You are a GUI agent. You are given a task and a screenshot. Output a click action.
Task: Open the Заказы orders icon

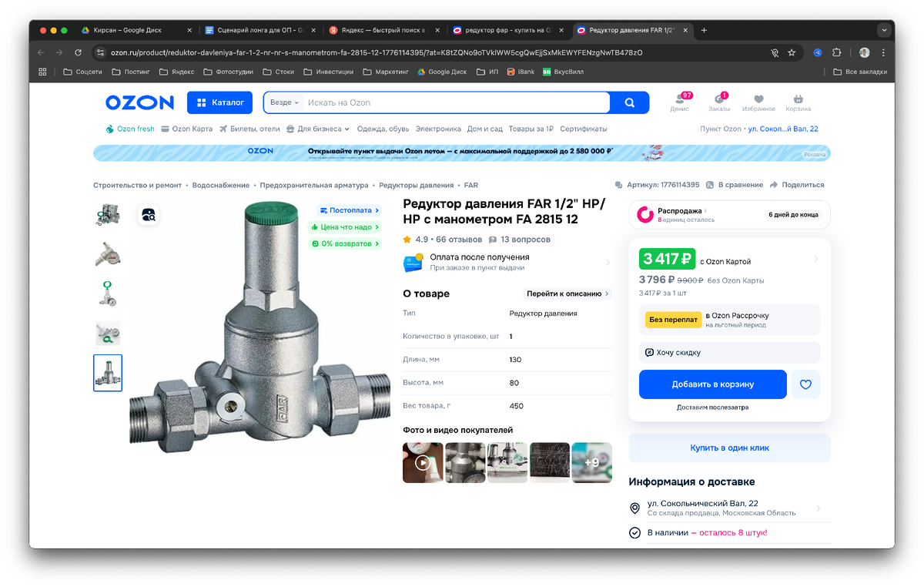pos(719,102)
